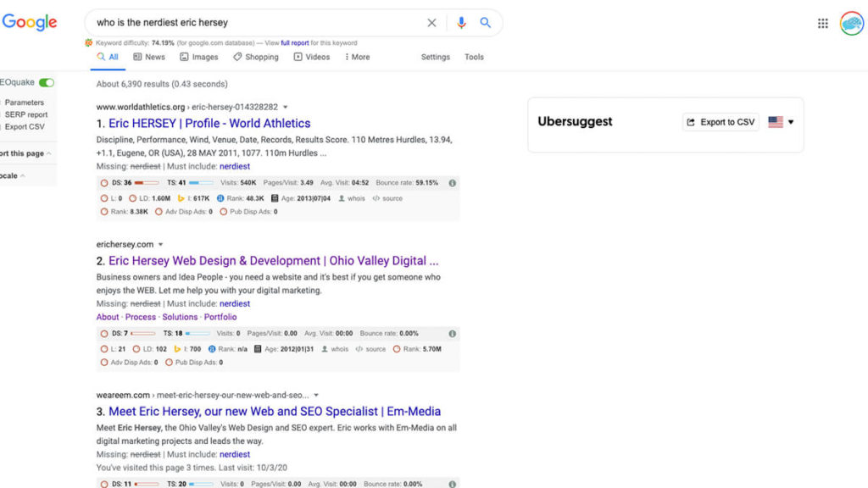
Task: Click the blue magnifying glass search icon
Action: (486, 23)
